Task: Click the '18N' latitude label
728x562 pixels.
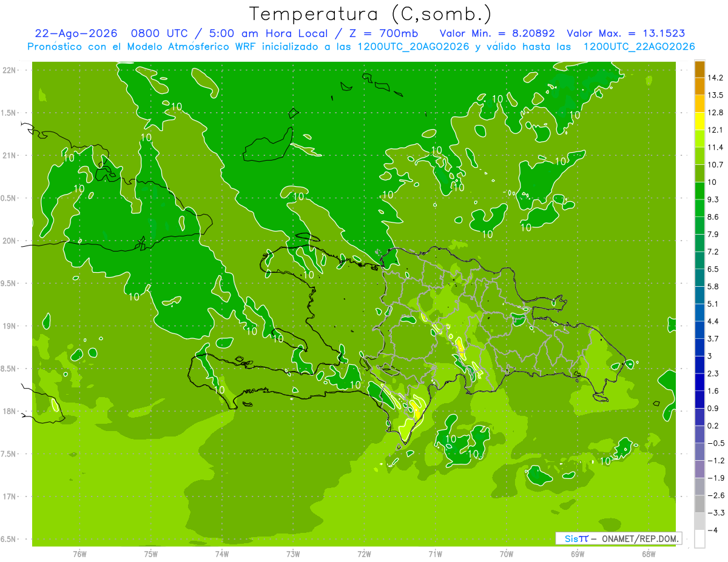Action: [x=10, y=411]
